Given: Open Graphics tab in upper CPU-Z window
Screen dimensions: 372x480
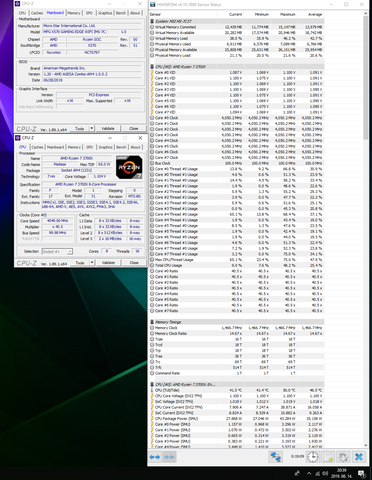Looking at the screenshot, I should pos(105,13).
